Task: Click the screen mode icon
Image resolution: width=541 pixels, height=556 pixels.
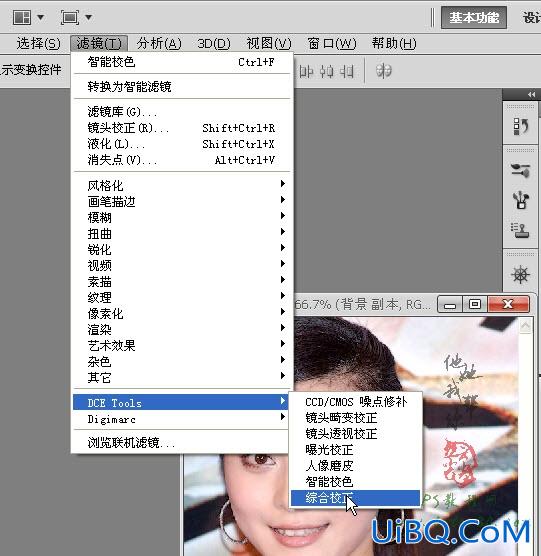Action: point(69,17)
